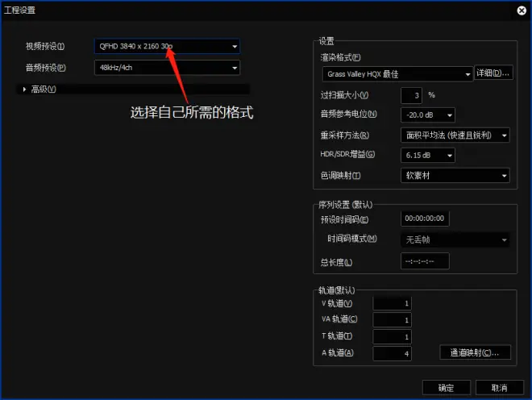Screen dimensions: 532x400
Task: Open 通道映射(C)... settings
Action: tap(475, 352)
